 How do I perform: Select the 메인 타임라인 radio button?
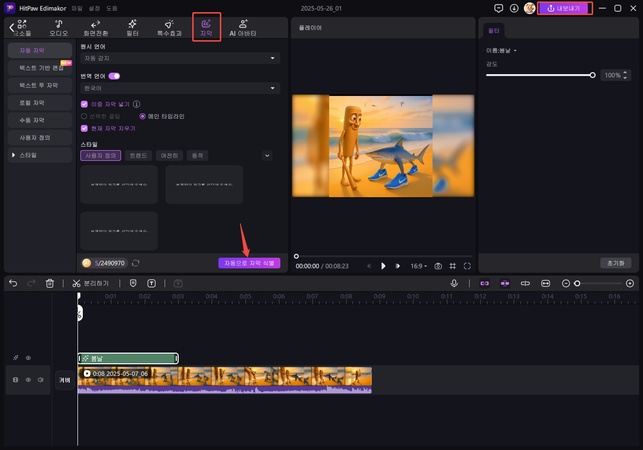point(142,116)
